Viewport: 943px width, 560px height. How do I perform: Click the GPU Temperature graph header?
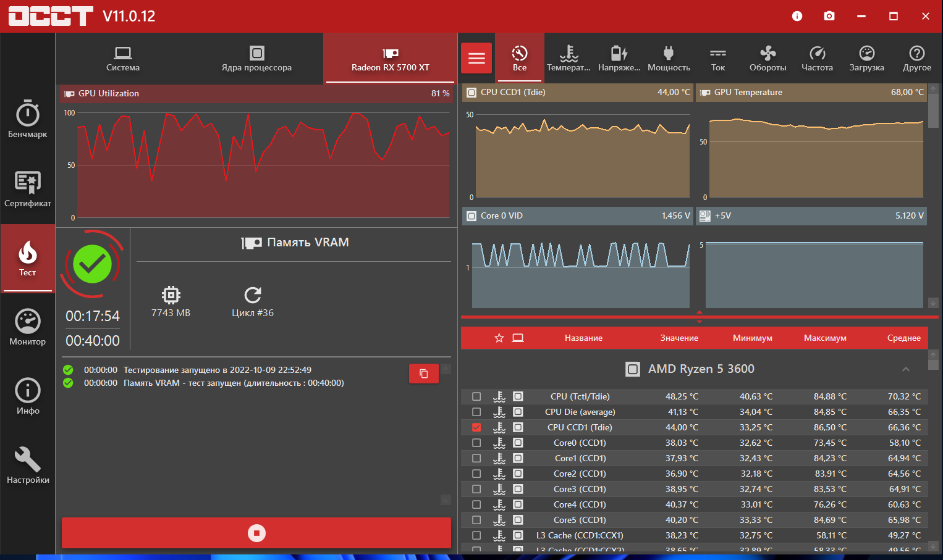click(811, 93)
